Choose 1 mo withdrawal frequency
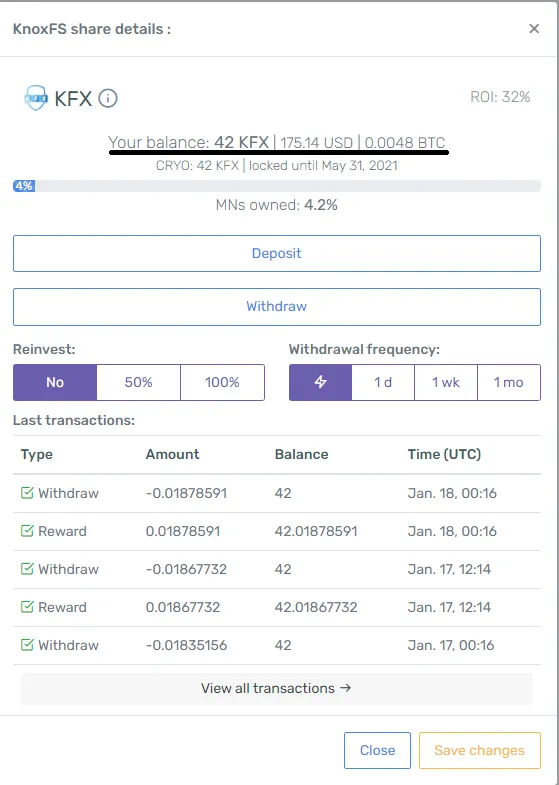Screen dimensions: 559x785 pyautogui.click(x=509, y=382)
